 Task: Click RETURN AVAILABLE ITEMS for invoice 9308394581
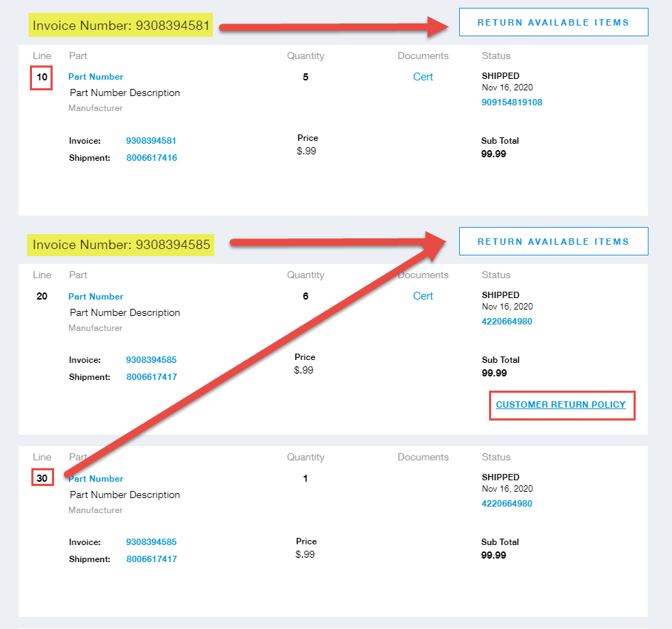point(553,22)
